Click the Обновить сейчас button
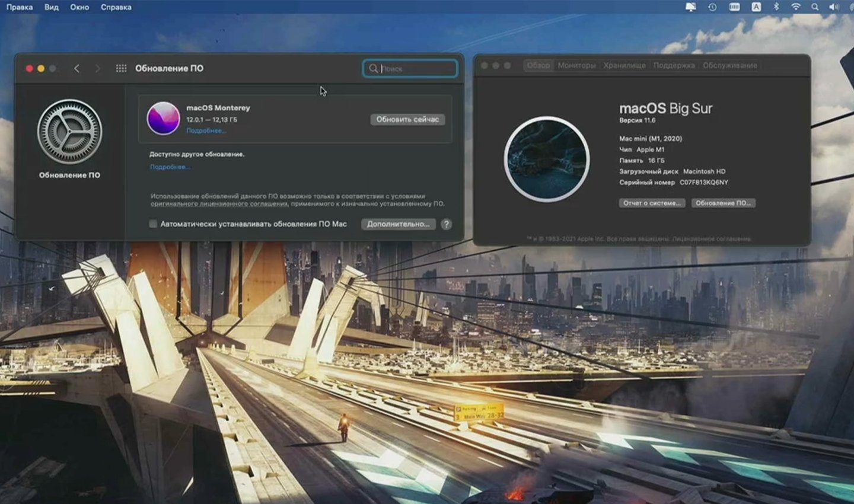 (407, 119)
